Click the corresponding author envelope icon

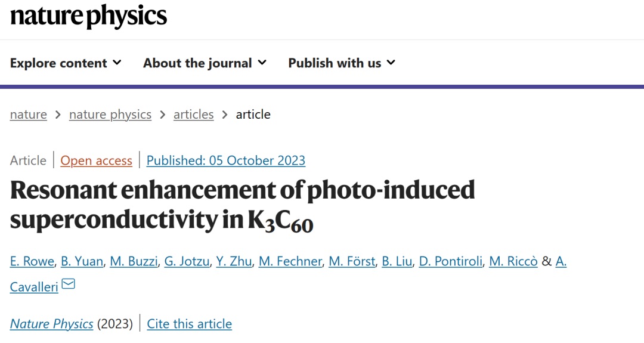[x=69, y=284]
